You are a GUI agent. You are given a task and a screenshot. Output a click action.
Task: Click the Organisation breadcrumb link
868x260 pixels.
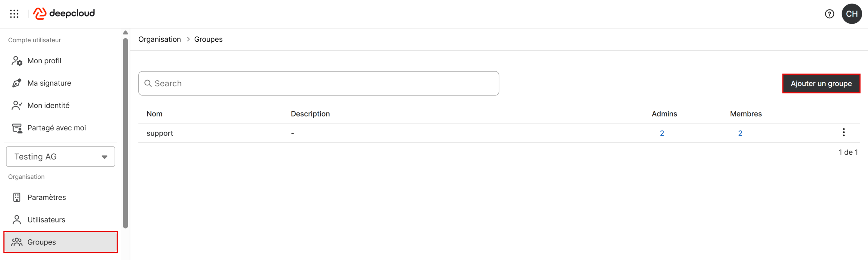(159, 39)
